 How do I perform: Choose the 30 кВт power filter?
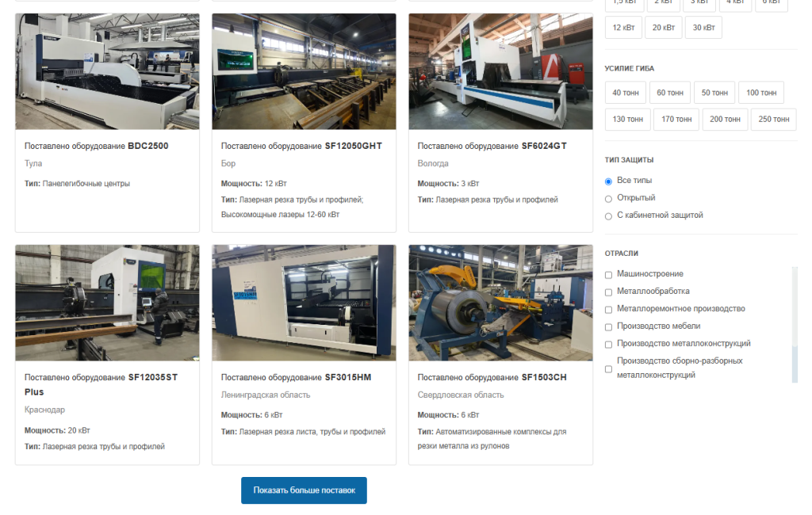tap(704, 28)
